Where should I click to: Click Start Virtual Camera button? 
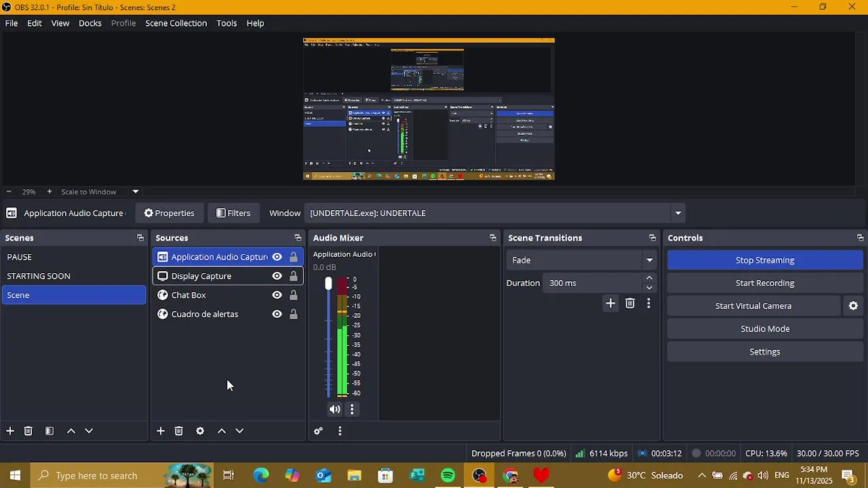(753, 306)
